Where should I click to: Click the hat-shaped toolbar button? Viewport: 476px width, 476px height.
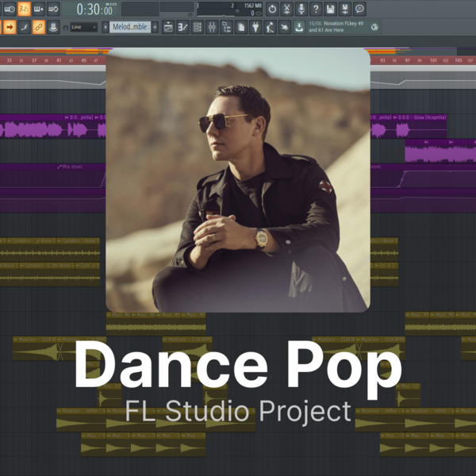click(53, 27)
